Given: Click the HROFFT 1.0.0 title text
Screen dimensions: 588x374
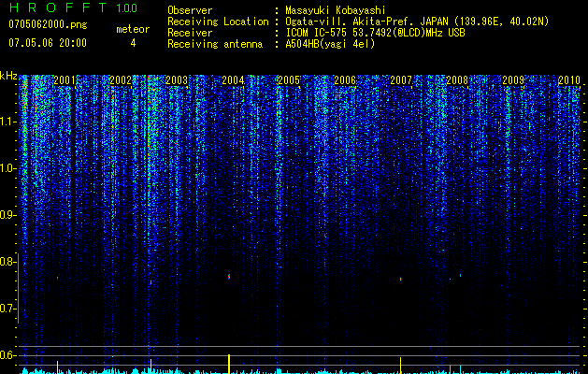Looking at the screenshot, I should pos(73,7).
